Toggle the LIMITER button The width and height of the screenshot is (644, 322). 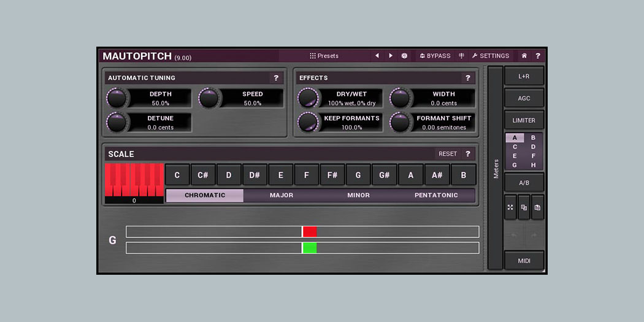click(x=524, y=120)
